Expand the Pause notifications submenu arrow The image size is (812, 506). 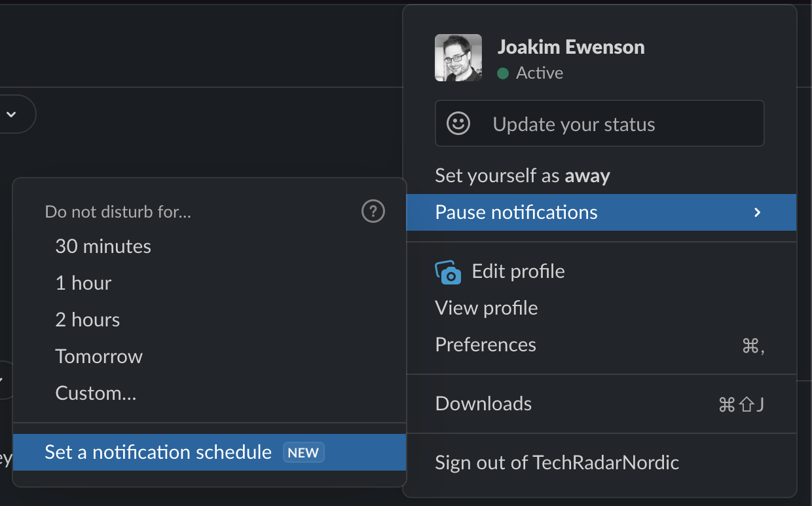[758, 212]
